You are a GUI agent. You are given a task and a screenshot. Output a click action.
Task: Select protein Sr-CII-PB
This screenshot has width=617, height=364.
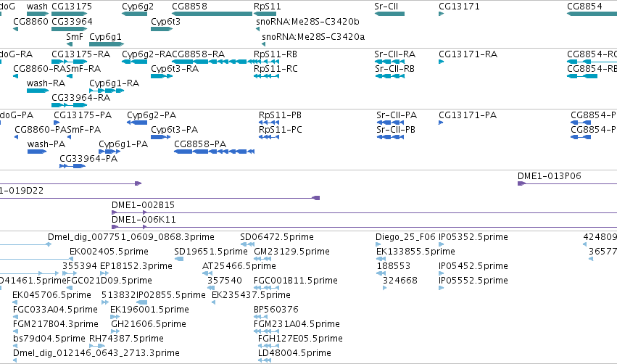click(x=396, y=130)
